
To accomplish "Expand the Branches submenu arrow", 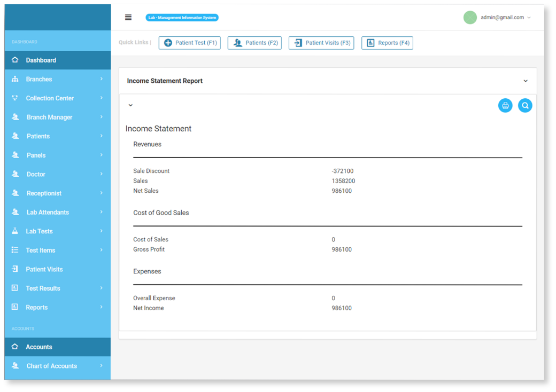I will click(x=102, y=79).
